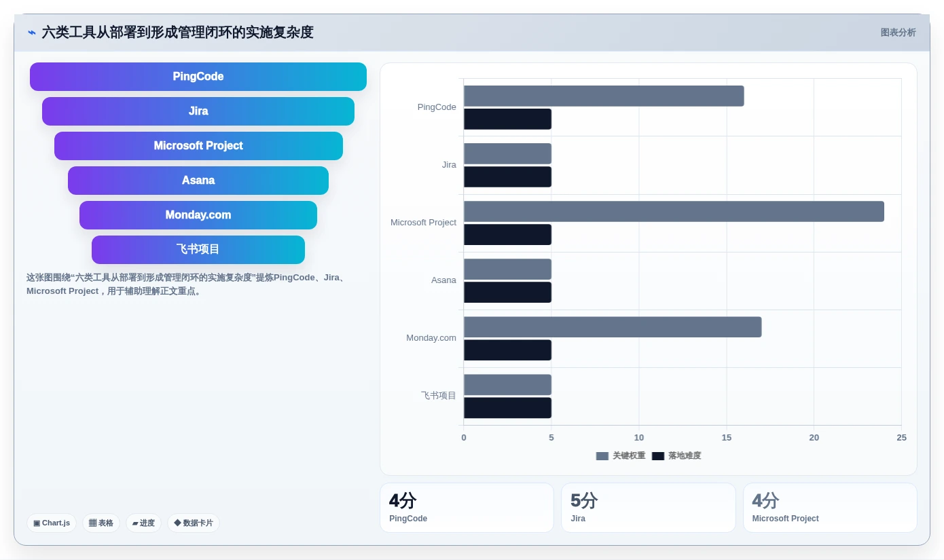Click the Chart.js tag chip

point(52,523)
